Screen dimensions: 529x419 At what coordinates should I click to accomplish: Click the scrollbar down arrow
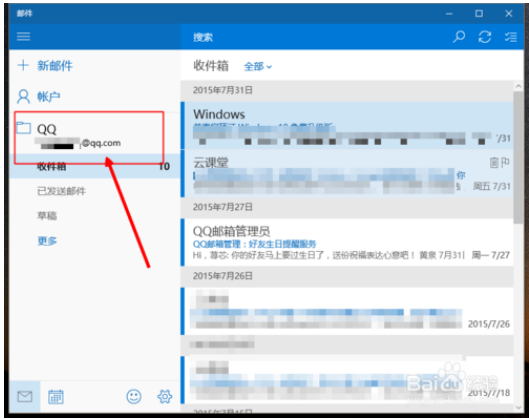tap(518, 408)
